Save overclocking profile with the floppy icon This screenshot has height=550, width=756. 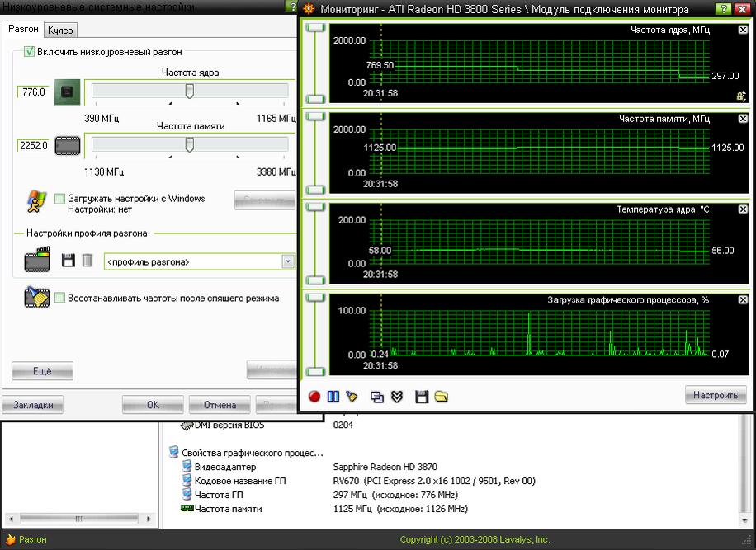pos(69,261)
